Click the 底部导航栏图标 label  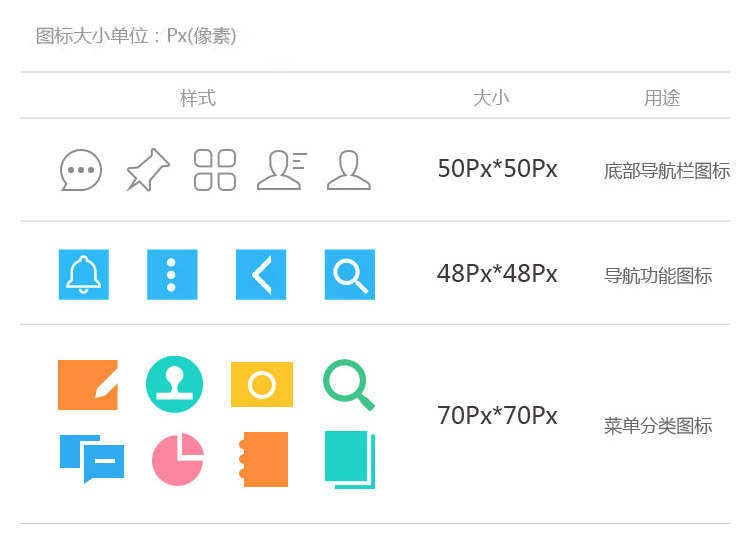667,171
